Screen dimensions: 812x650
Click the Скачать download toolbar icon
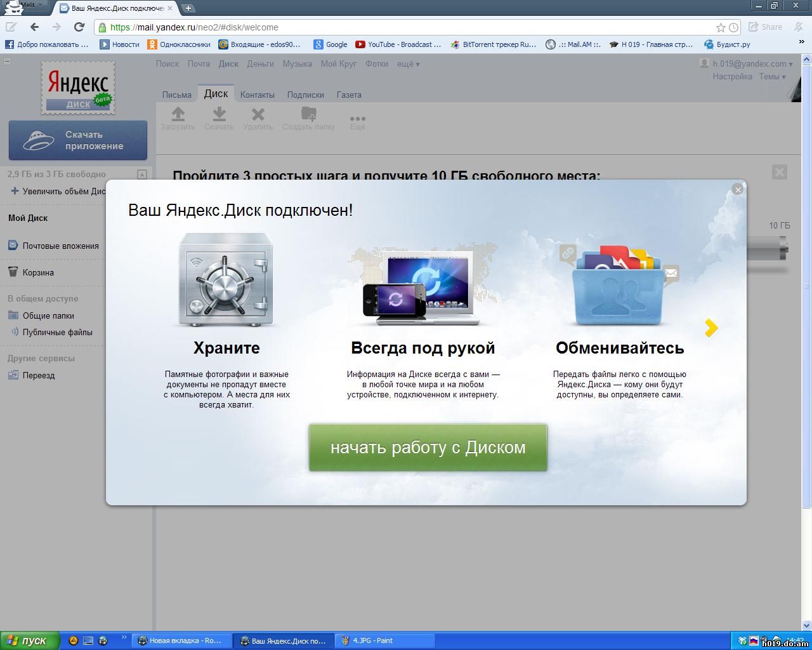pos(219,118)
